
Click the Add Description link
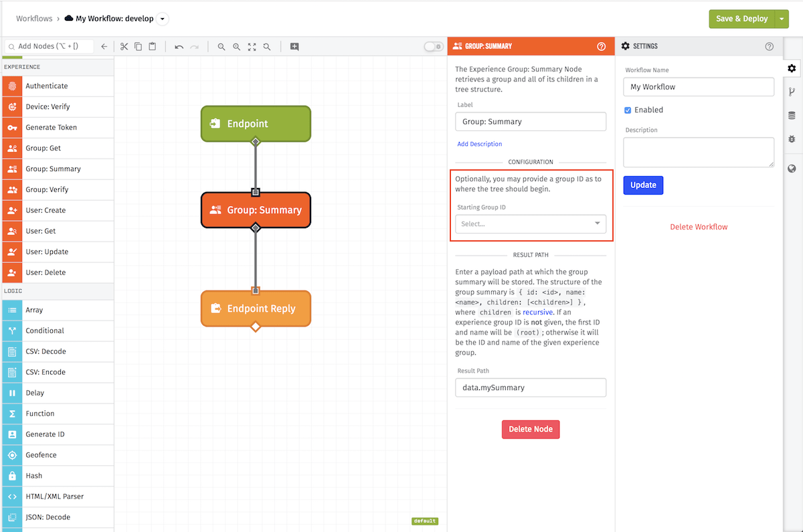[479, 144]
